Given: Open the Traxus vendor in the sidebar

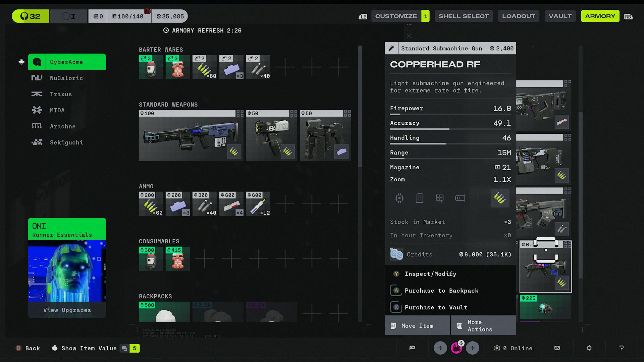Looking at the screenshot, I should click(37, 94).
